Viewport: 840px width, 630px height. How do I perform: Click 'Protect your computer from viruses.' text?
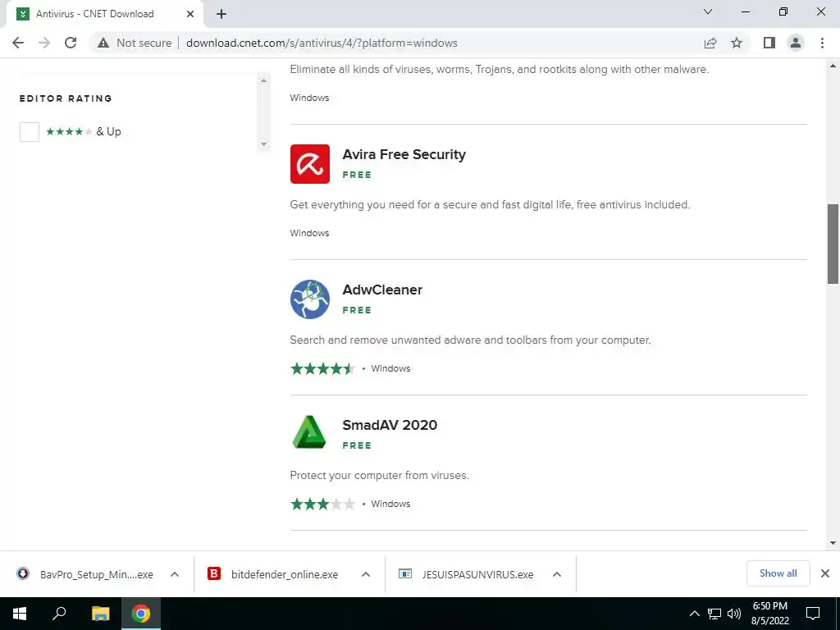[x=379, y=476]
